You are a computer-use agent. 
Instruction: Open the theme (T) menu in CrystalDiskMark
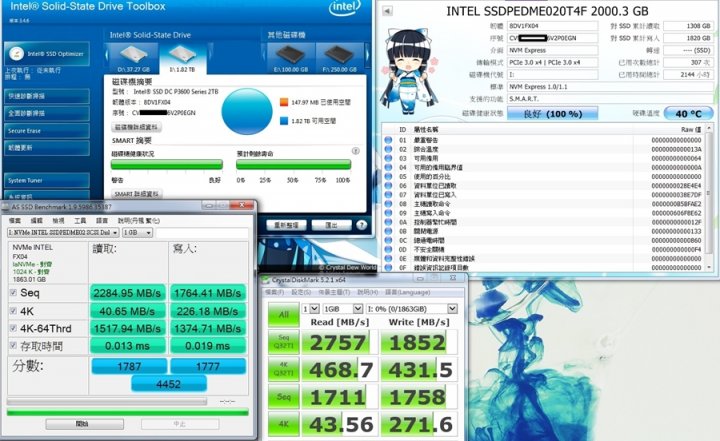pos(334,292)
